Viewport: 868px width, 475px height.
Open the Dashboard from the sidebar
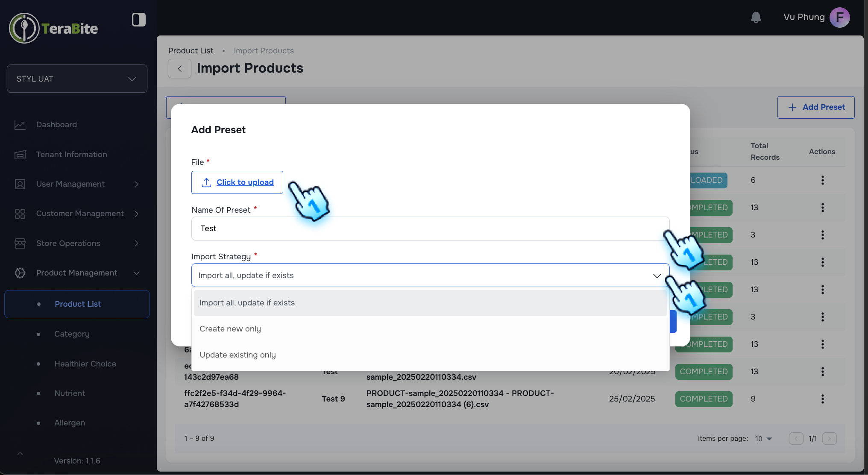pyautogui.click(x=20, y=125)
